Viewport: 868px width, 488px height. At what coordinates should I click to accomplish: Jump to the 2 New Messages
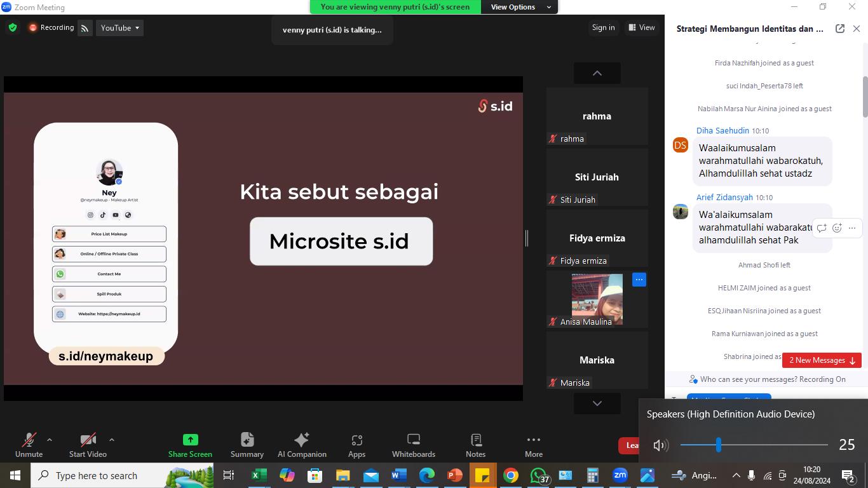pos(822,360)
